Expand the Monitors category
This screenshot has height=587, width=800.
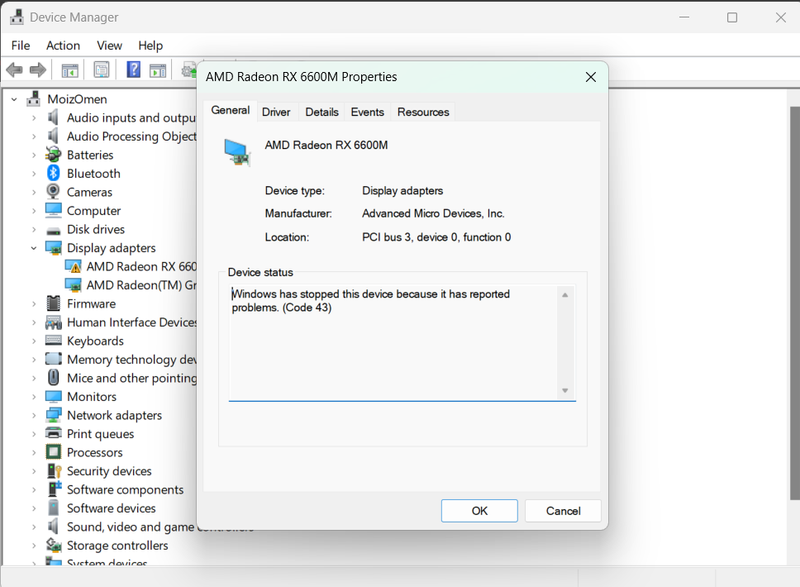34,397
